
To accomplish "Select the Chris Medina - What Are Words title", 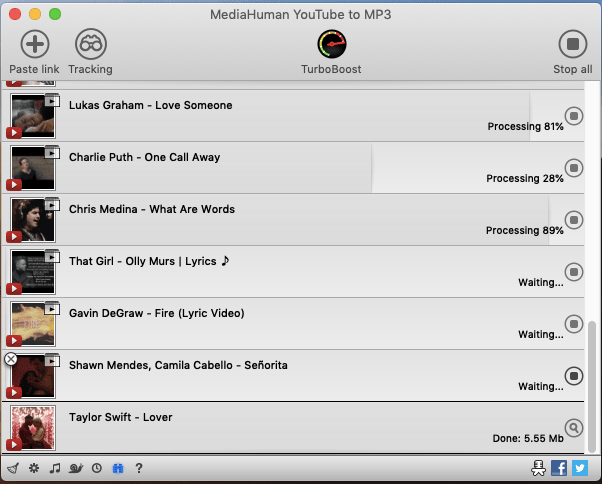I will click(152, 209).
